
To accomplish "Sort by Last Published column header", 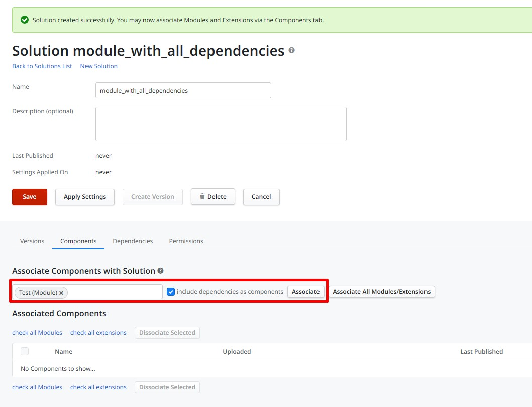I will 481,352.
